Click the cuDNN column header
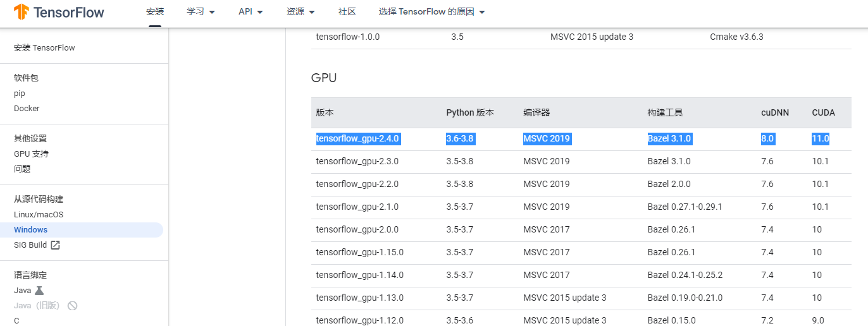This screenshot has width=868, height=326. [x=774, y=112]
